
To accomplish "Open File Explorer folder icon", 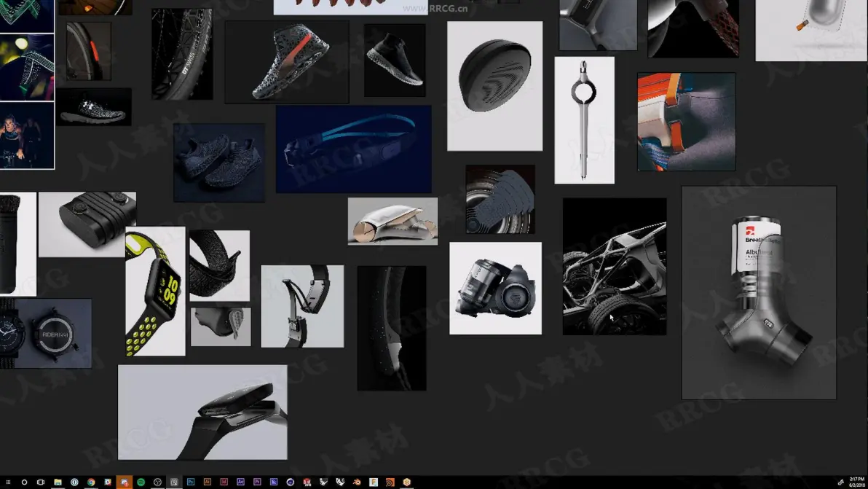I will (58, 482).
